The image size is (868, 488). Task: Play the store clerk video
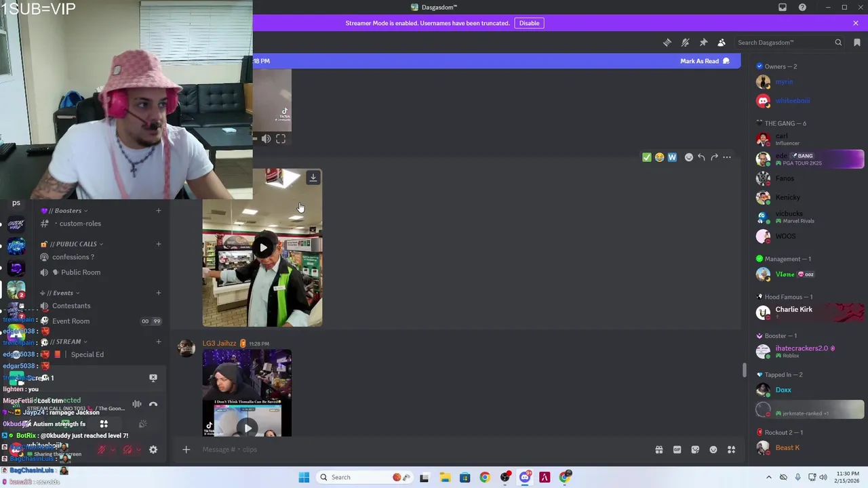(x=263, y=247)
